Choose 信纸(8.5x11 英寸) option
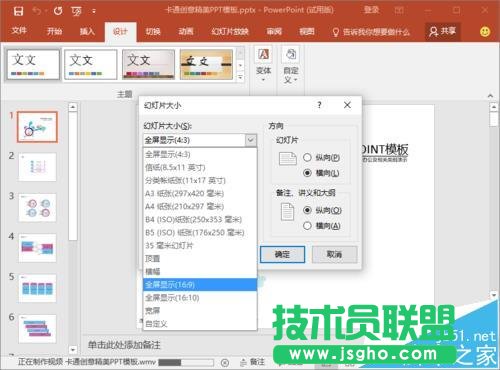The width and height of the screenshot is (500, 370). click(200, 167)
